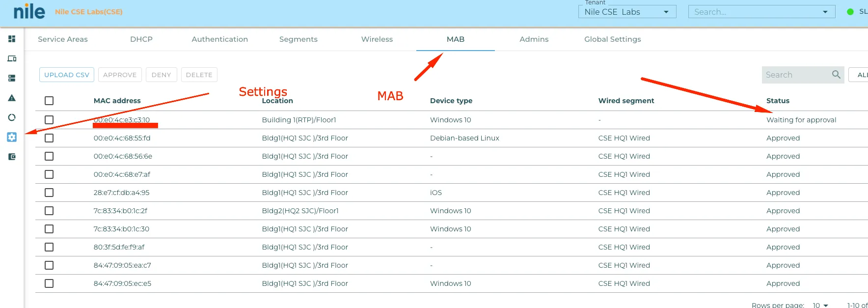Viewport: 868px width, 308px height.
Task: Open the server infrastructure icon in the sidebar
Action: [x=12, y=78]
